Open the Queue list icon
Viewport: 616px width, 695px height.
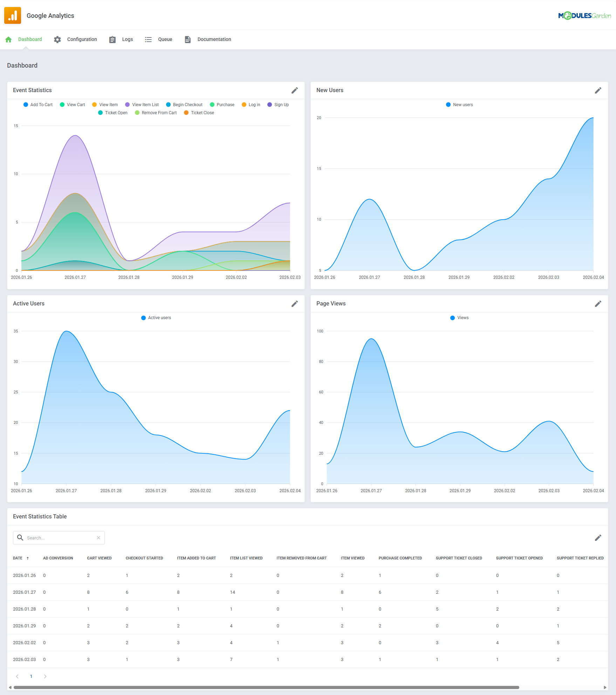click(148, 39)
